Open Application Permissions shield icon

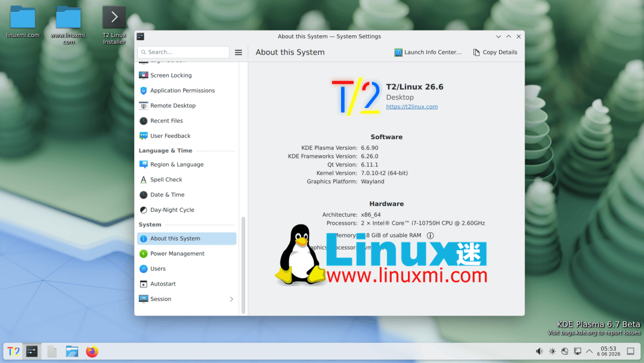143,90
